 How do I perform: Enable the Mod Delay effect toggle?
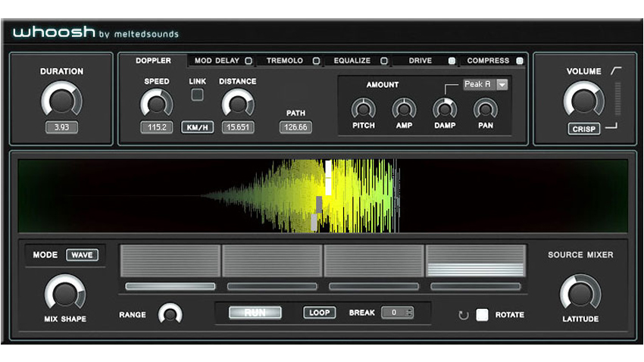click(249, 61)
